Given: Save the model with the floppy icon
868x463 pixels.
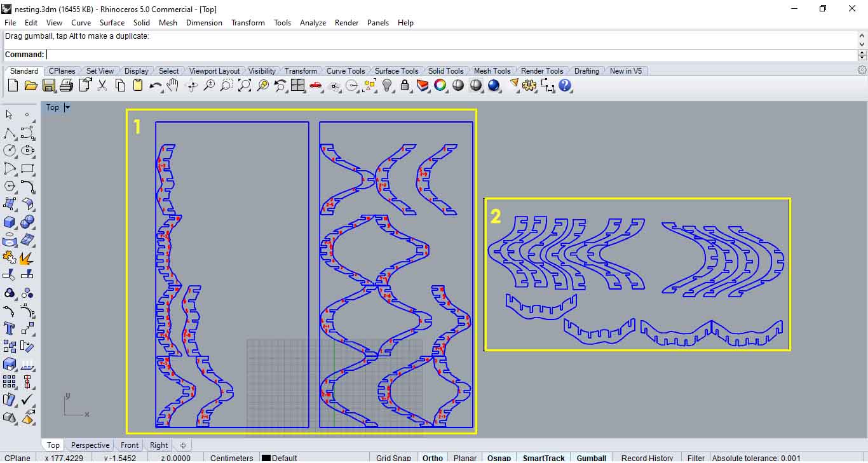Looking at the screenshot, I should (x=49, y=85).
